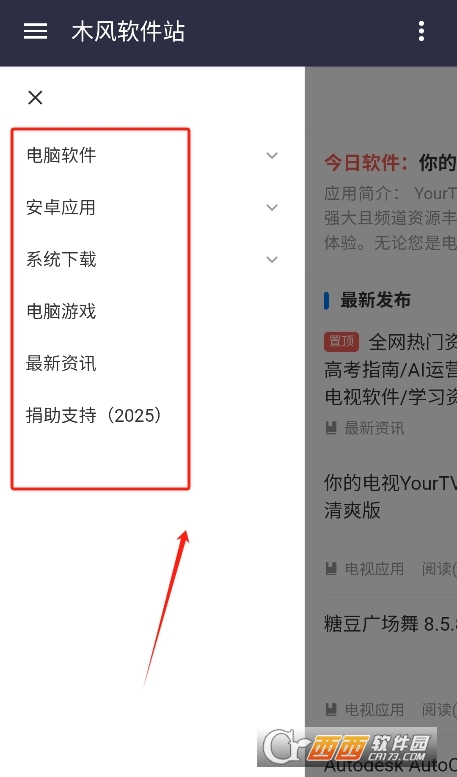457x777 pixels.
Task: Open 系统下载 menu entry
Action: 61,259
